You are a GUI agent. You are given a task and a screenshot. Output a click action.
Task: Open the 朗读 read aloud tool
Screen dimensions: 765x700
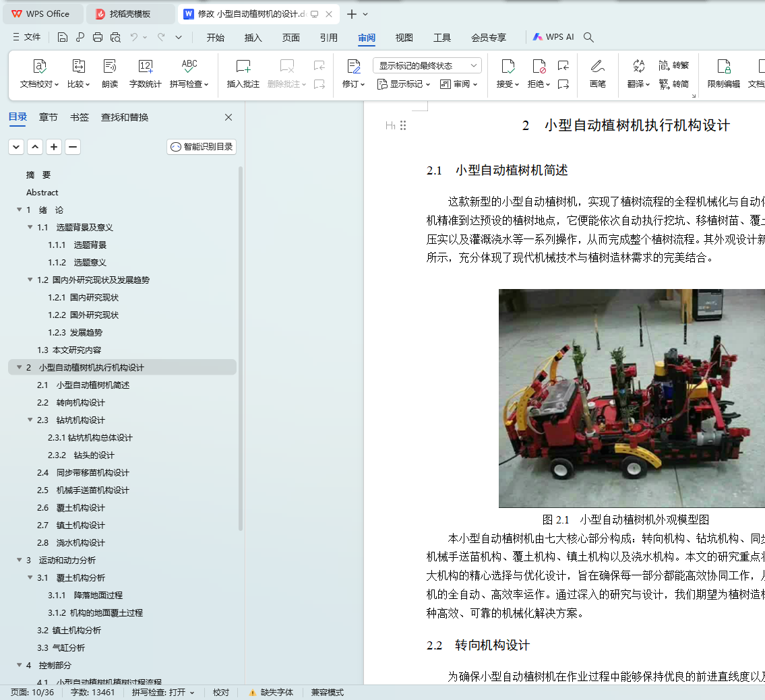(x=110, y=66)
